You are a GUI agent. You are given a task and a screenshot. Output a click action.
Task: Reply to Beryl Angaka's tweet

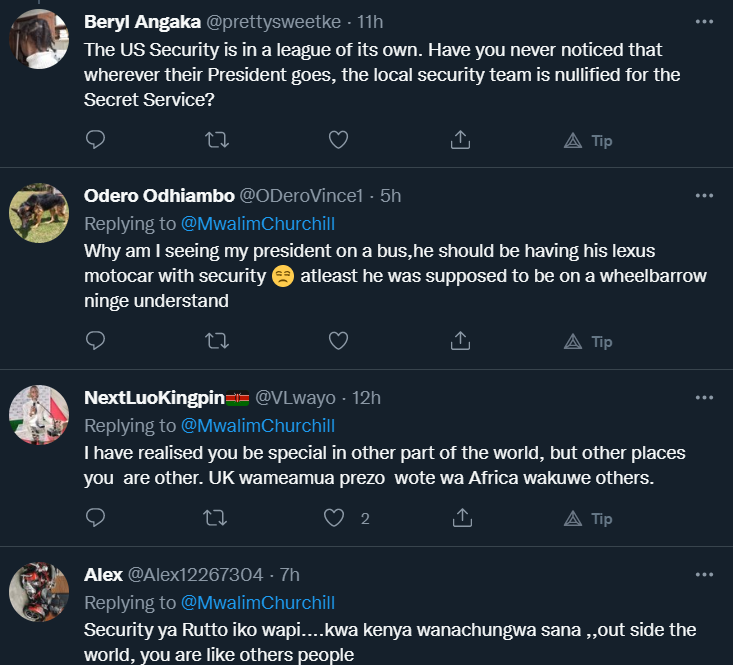pyautogui.click(x=96, y=140)
